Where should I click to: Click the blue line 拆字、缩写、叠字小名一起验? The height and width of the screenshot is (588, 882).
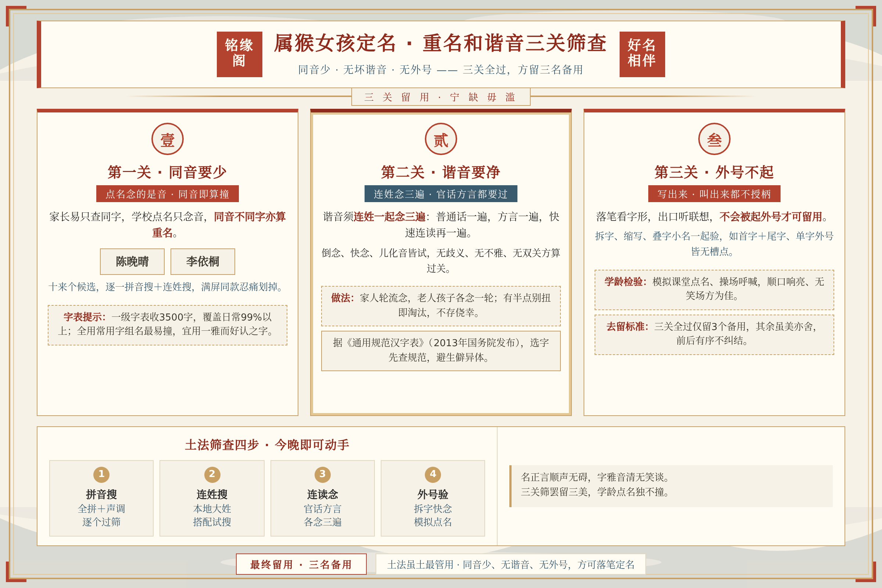pos(714,244)
